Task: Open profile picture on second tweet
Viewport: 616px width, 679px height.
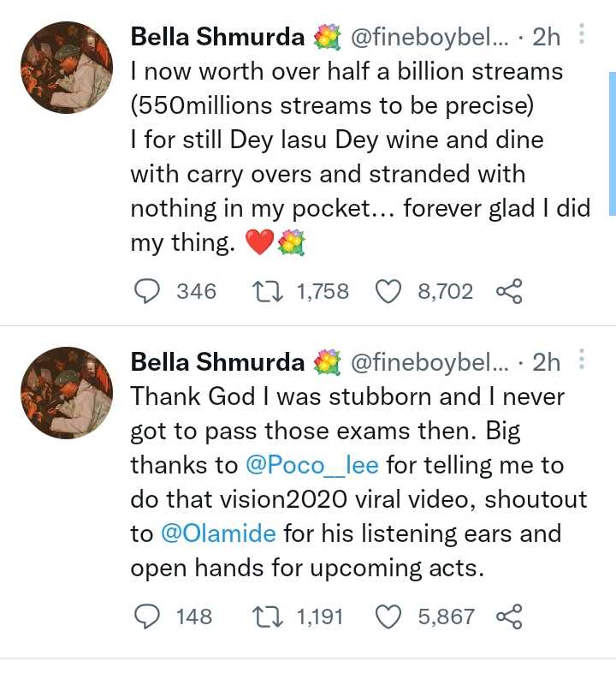Action: [66, 392]
